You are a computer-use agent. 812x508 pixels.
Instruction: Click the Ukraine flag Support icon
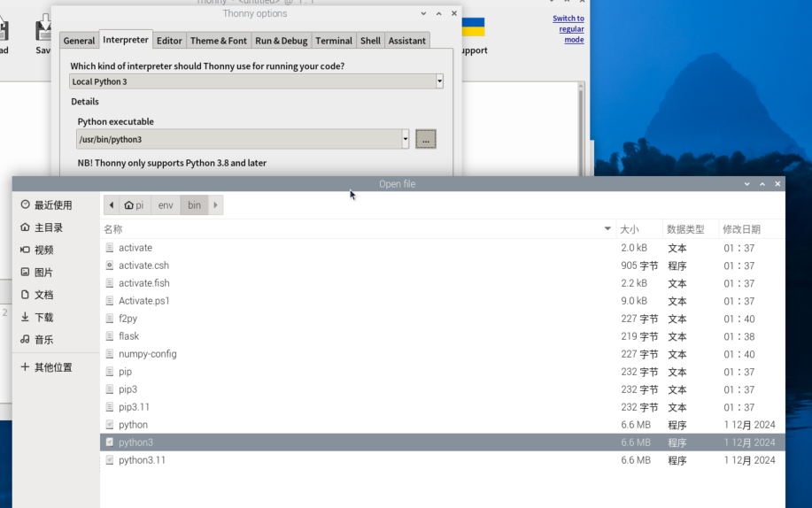[474, 27]
